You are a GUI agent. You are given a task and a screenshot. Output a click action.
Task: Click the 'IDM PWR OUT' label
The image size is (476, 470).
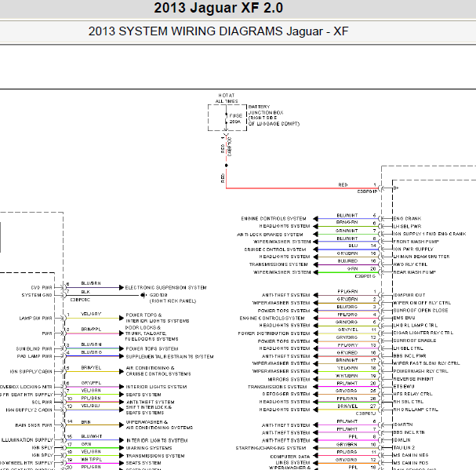[x=409, y=295]
